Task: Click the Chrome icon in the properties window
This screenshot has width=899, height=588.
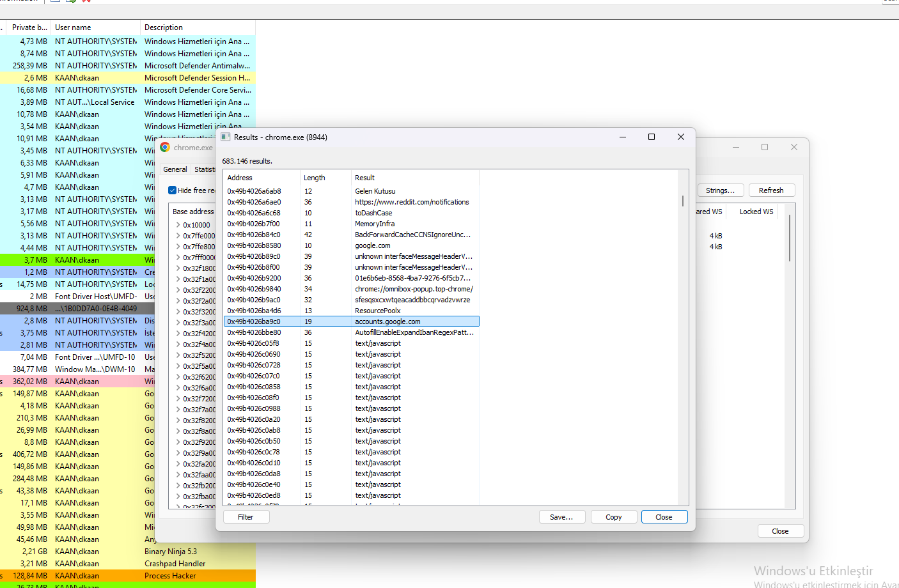Action: [x=165, y=147]
